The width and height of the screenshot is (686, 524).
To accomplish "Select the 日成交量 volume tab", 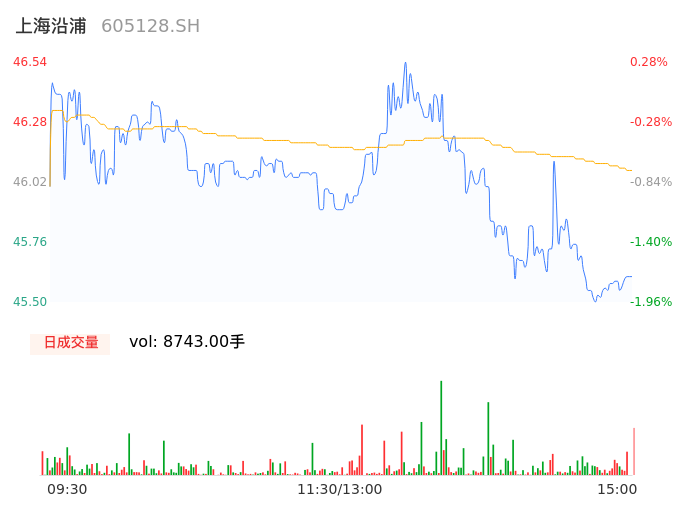I will [x=70, y=343].
